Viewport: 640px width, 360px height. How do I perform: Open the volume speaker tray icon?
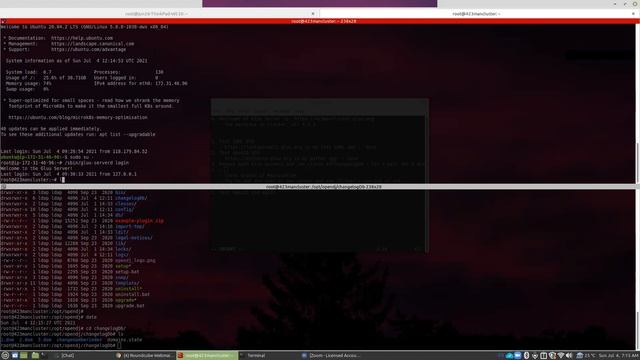tap(569, 356)
